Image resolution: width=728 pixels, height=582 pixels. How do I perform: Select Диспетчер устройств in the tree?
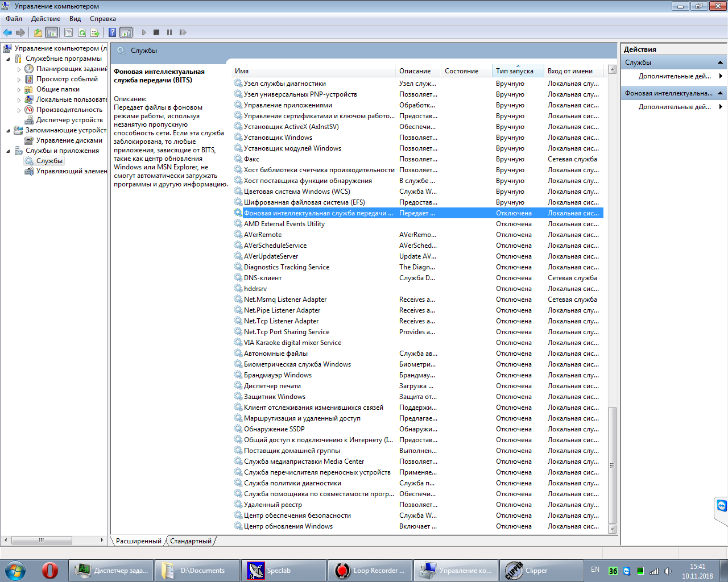(64, 120)
